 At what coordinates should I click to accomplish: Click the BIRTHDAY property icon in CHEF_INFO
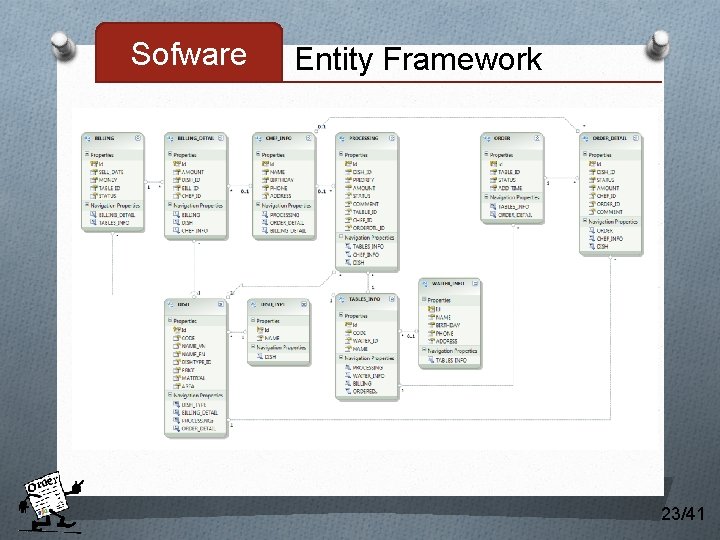click(265, 180)
